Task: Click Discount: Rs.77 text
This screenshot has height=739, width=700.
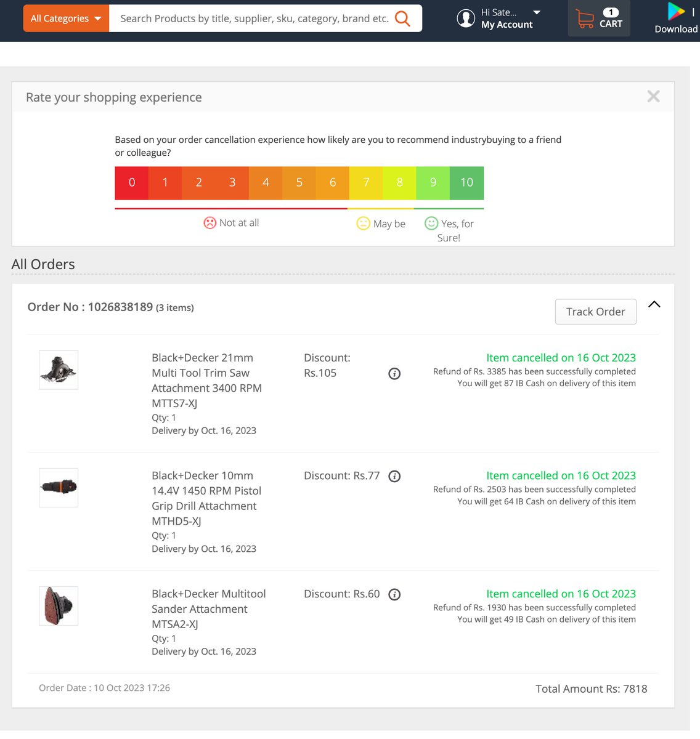Action: tap(342, 475)
